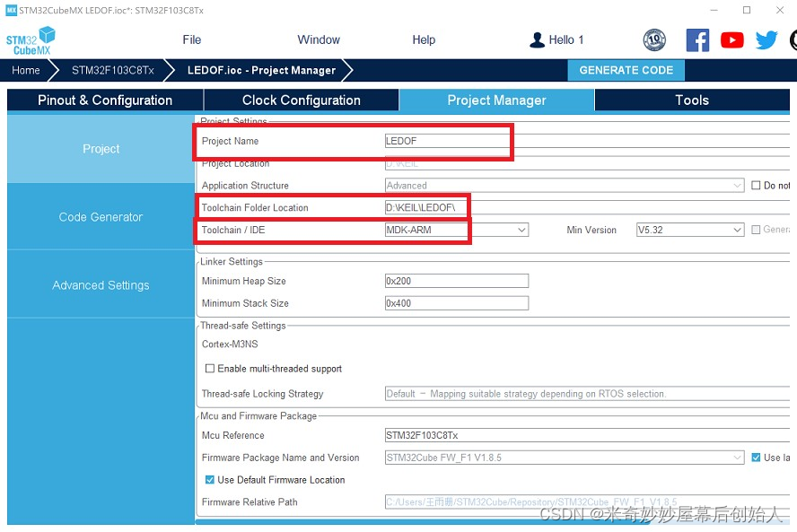This screenshot has height=532, width=797.
Task: Click the Cortex-M3NS label
Action: coord(230,344)
